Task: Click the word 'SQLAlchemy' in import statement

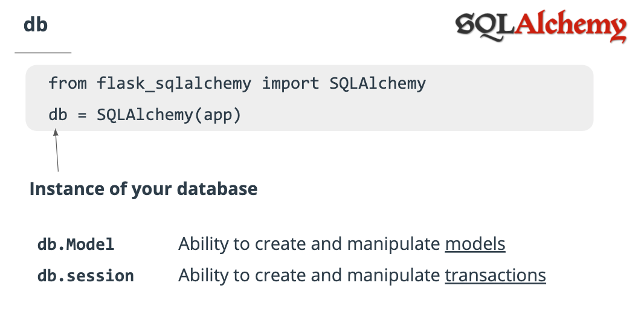Action: [x=377, y=83]
